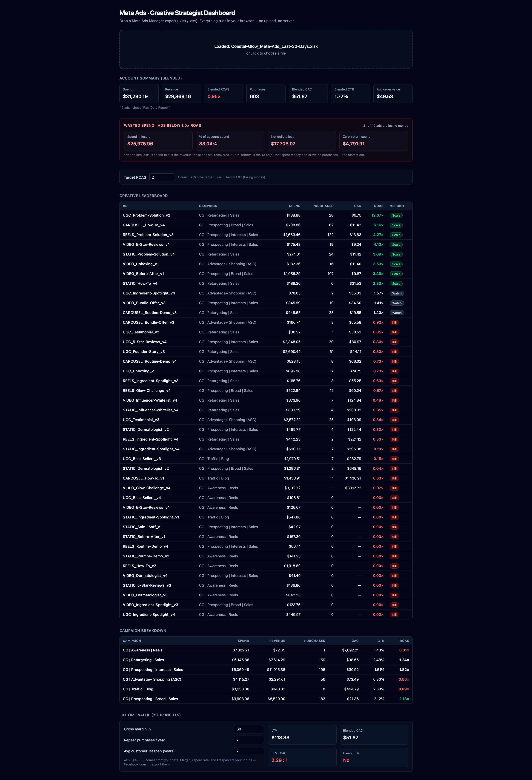Click the Zero-return spend card
The image size is (532, 780).
tap(374, 141)
